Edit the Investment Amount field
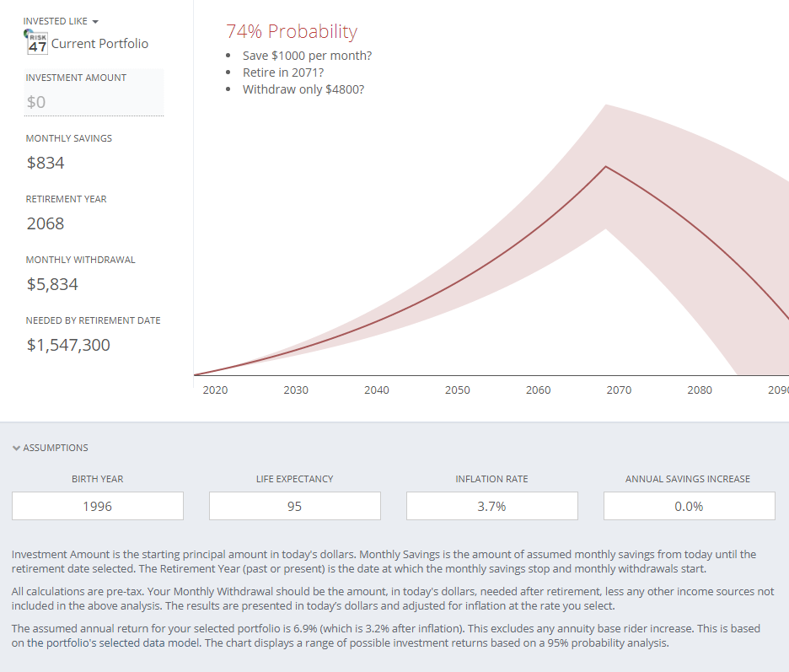 pos(94,102)
